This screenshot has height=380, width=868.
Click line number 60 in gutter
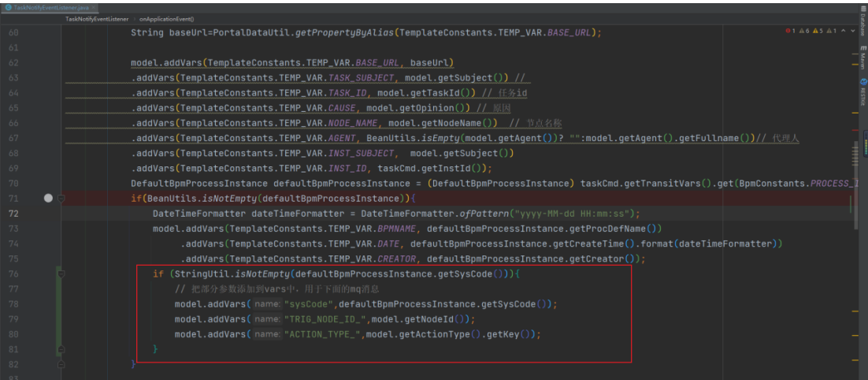click(x=13, y=32)
